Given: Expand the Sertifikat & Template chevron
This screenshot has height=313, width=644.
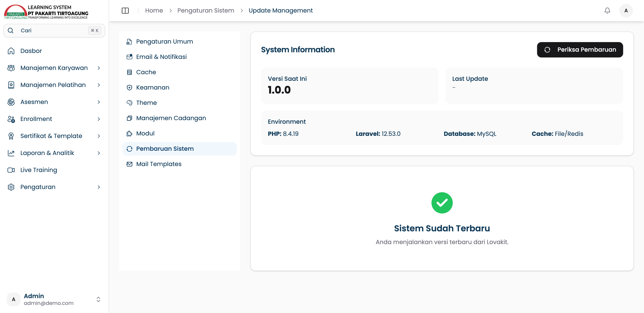Looking at the screenshot, I should pos(99,136).
